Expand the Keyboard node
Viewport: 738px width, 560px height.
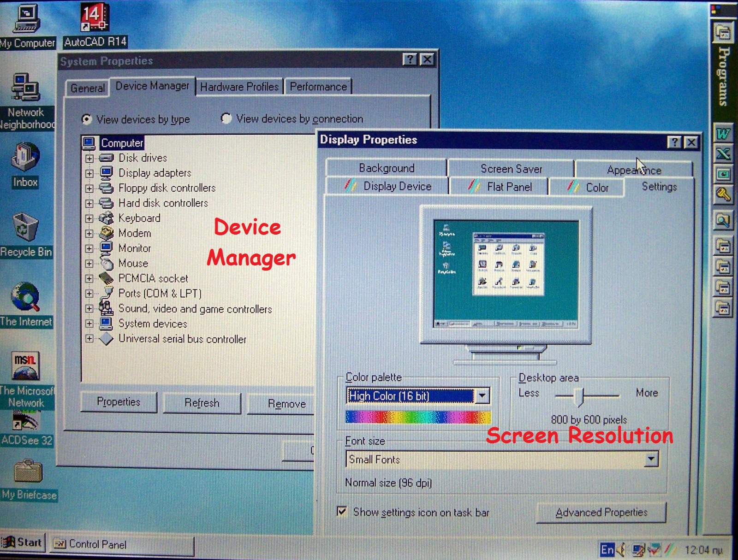tap(89, 218)
